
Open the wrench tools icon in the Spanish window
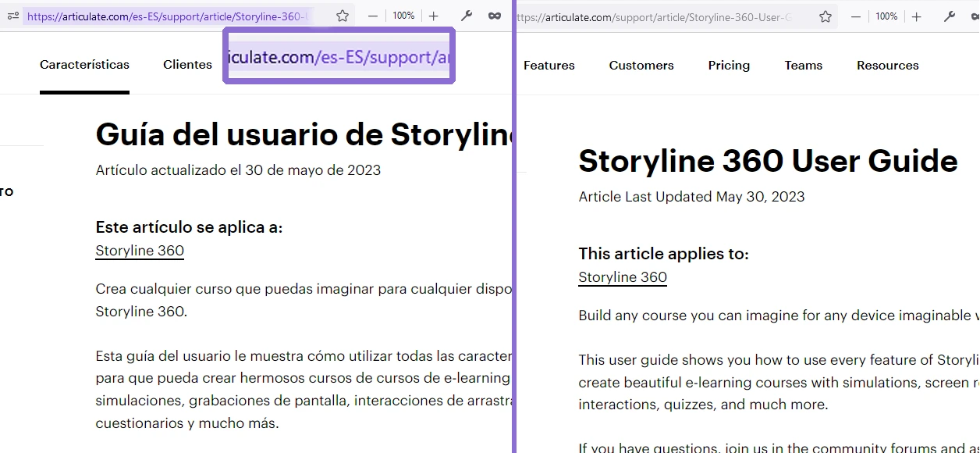(467, 16)
